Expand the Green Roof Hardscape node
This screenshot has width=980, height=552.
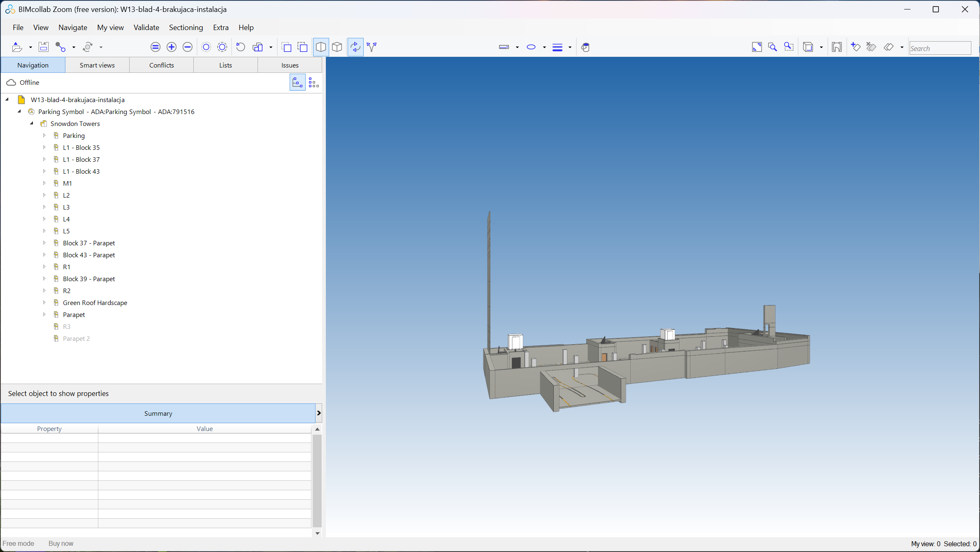tap(44, 303)
